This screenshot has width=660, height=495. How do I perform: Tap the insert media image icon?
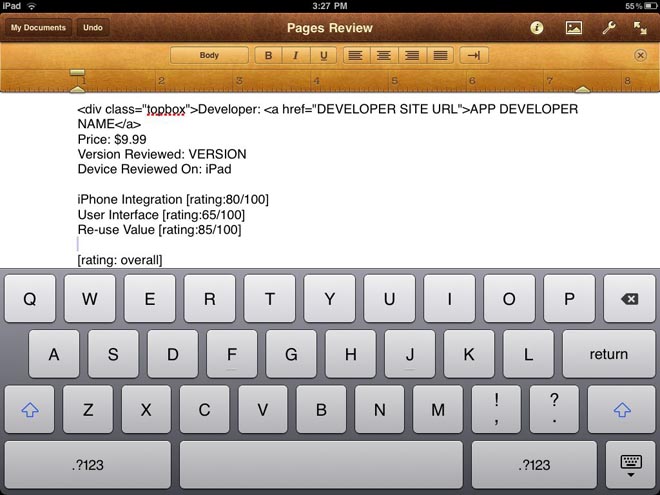[x=573, y=28]
